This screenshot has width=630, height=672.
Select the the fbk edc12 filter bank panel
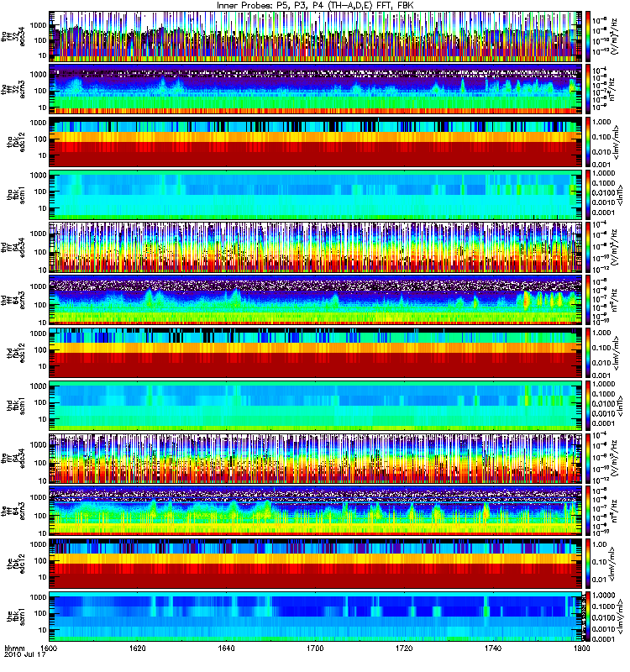(x=316, y=564)
